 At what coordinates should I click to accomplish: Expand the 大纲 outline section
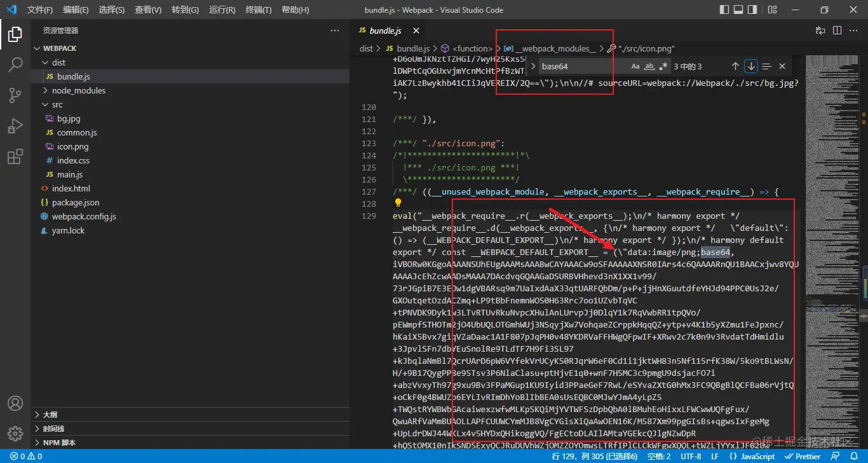click(x=190, y=415)
